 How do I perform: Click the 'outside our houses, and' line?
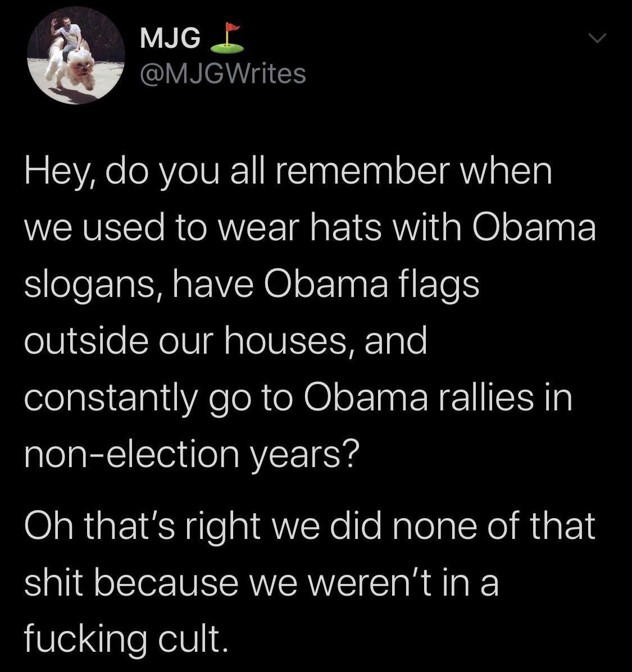(x=225, y=341)
